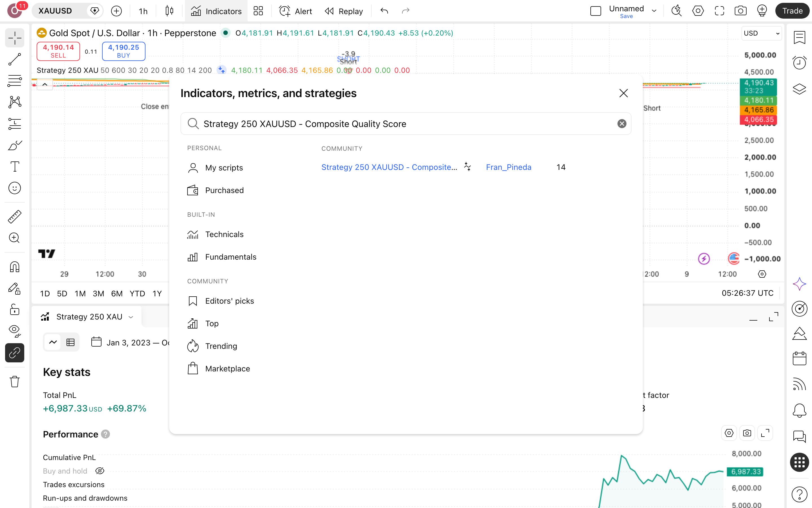Focus the indicator search input field
Viewport: 812px width, 508px height.
click(406, 124)
